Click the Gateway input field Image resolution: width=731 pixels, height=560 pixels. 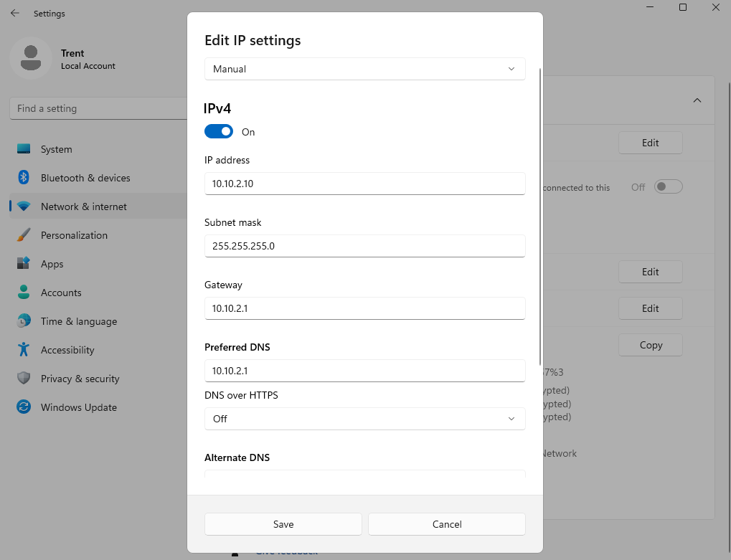[364, 308]
